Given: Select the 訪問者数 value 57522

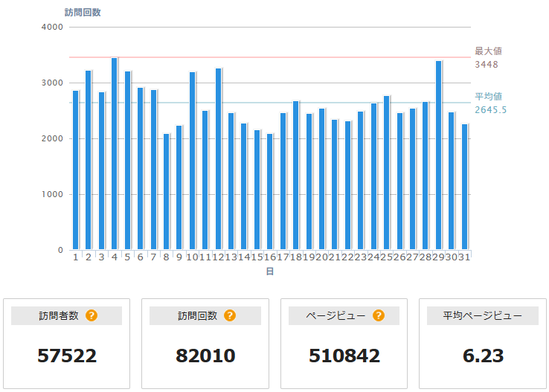Looking at the screenshot, I should point(67,356).
